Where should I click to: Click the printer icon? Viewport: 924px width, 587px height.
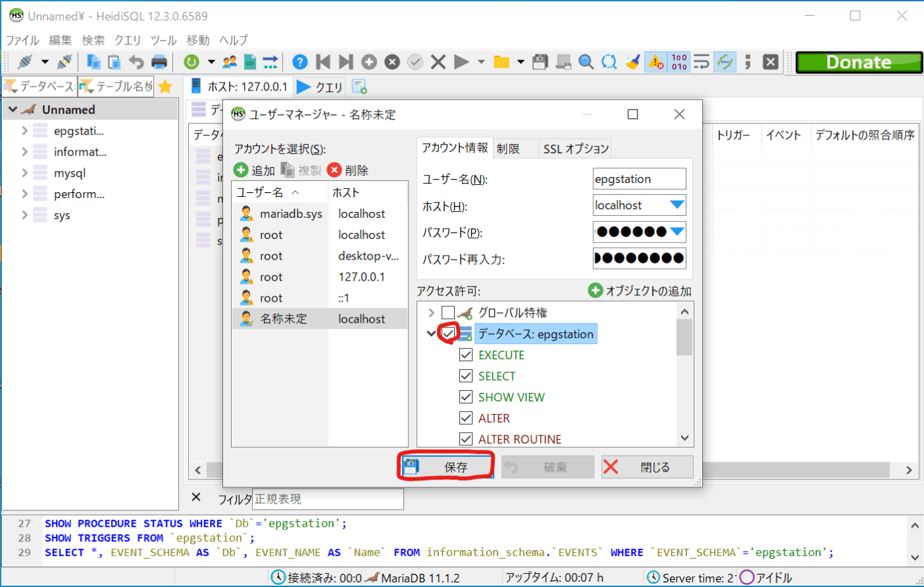[x=160, y=62]
